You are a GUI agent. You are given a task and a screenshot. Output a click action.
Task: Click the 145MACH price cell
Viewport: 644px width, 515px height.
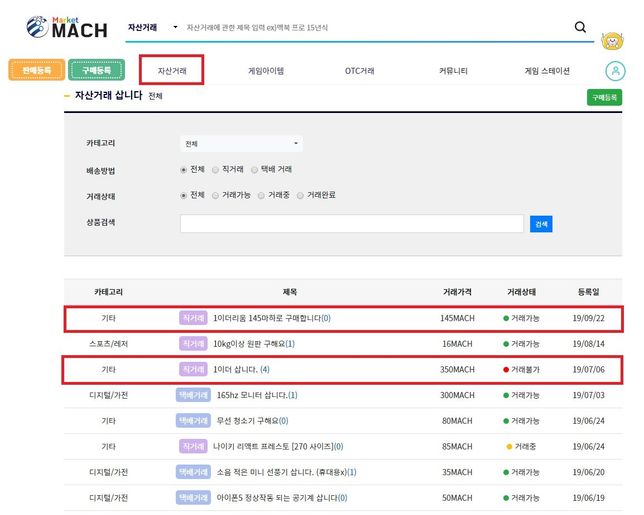click(x=457, y=318)
